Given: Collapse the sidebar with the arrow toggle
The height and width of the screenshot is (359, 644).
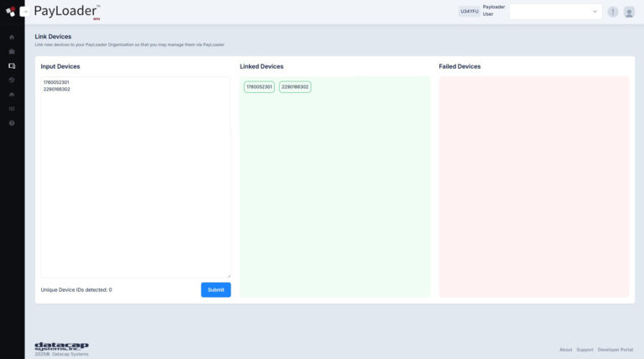Looking at the screenshot, I should tap(24, 12).
